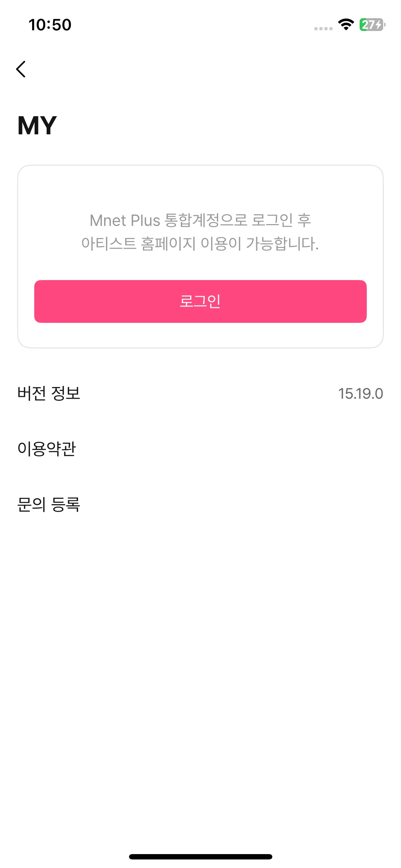Tap the charging bolt on battery
401x868 pixels.
point(379,25)
